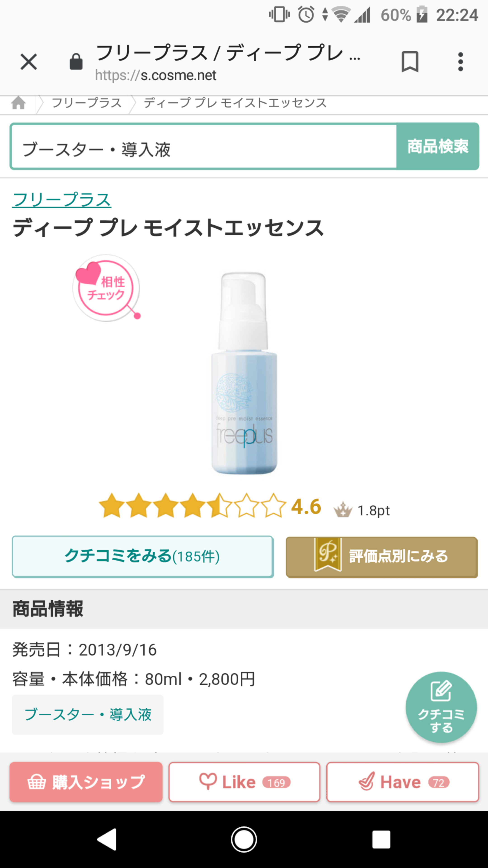Tap the bookmark icon in toolbar
This screenshot has height=868, width=488.
[x=410, y=62]
